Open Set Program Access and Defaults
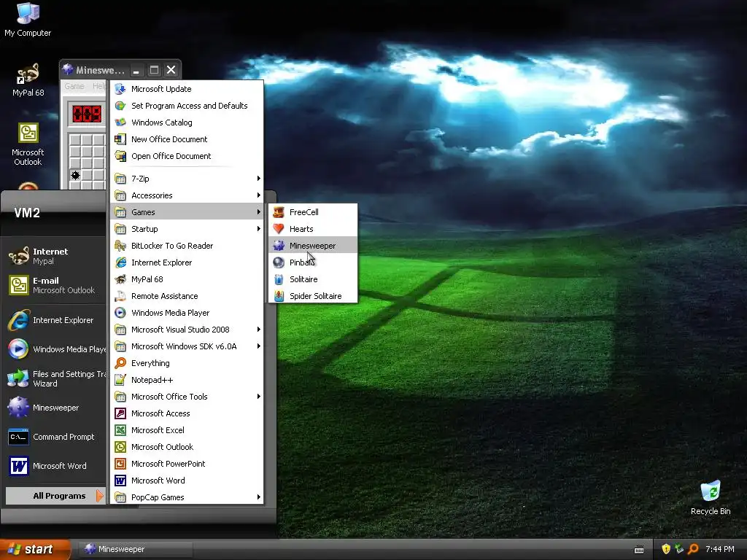 187,106
